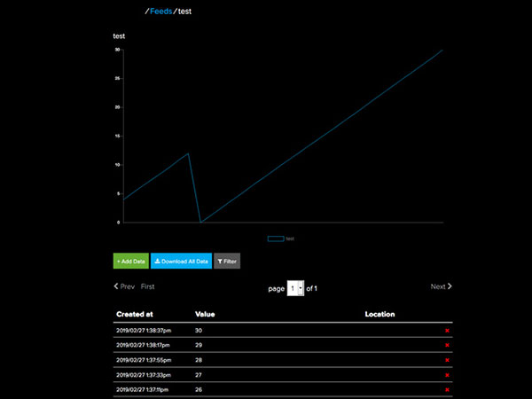This screenshot has width=532, height=399.
Task: Click the Created at column header
Action: (x=135, y=314)
